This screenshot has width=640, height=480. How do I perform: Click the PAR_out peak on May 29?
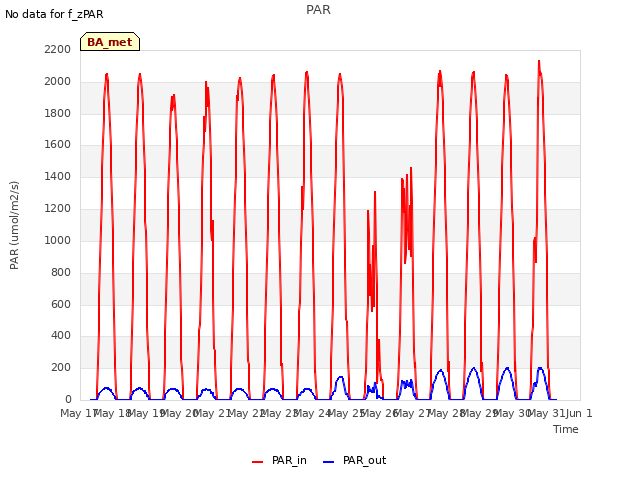tap(474, 368)
